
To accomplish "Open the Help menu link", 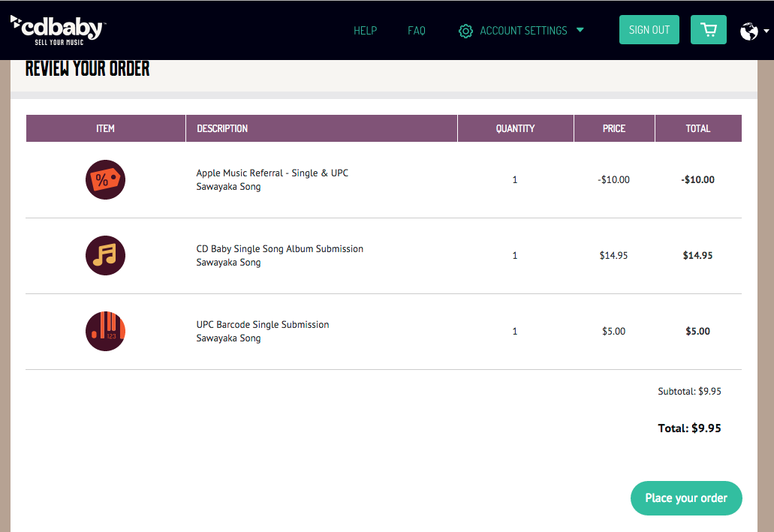I will (366, 31).
